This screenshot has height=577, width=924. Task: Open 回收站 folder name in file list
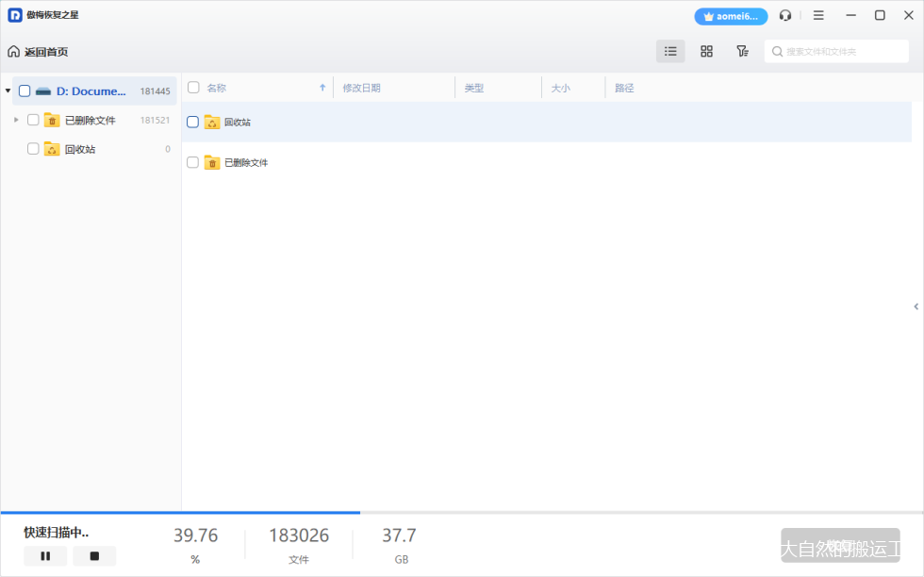[x=238, y=122]
